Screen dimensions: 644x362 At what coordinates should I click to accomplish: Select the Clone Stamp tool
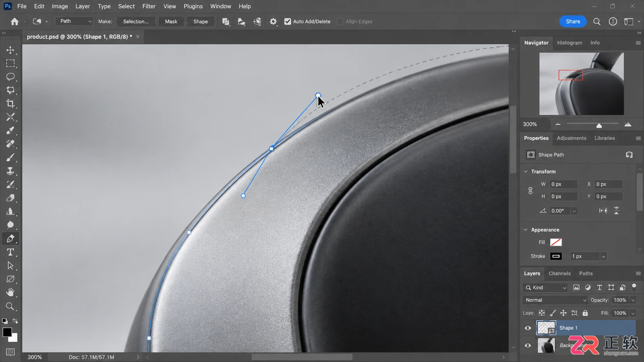[x=10, y=171]
